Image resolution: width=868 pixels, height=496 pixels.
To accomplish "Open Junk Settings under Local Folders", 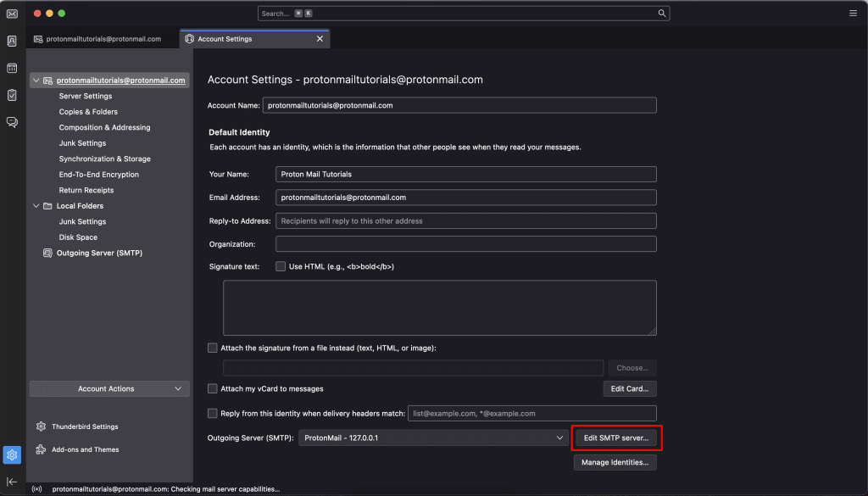I will point(82,221).
